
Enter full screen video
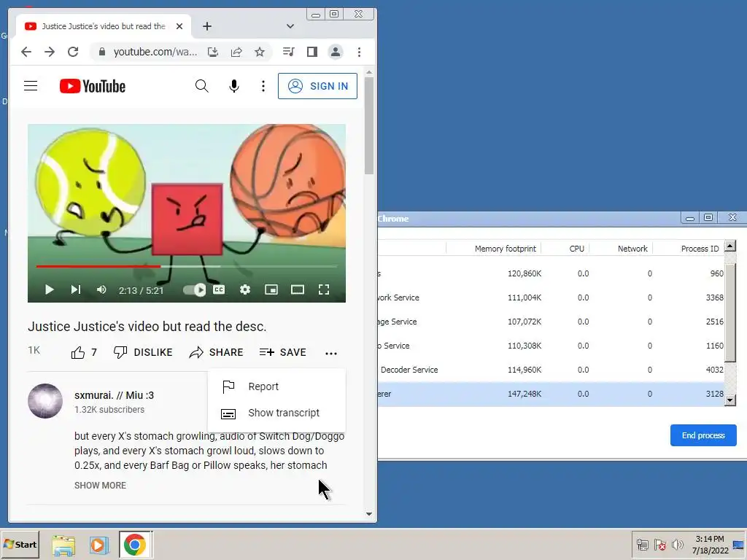(x=324, y=289)
